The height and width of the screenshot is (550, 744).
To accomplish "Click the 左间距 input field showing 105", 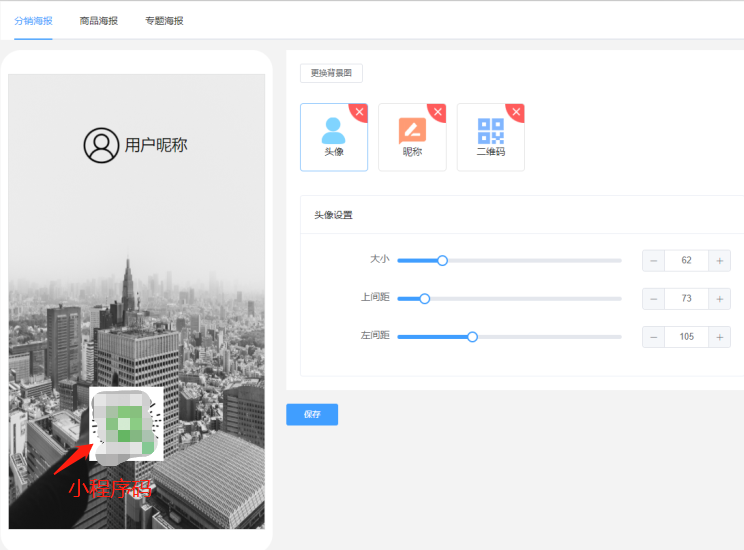I will [x=687, y=337].
